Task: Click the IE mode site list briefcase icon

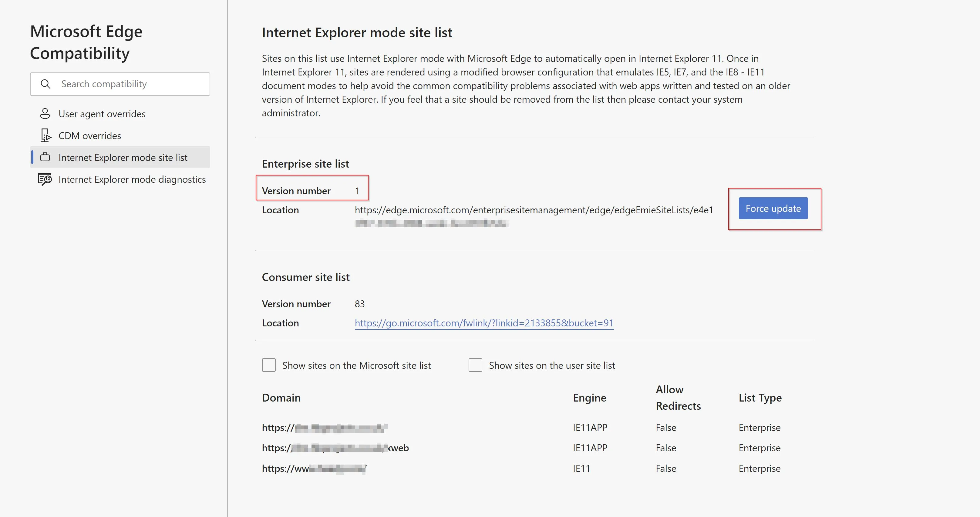Action: click(x=45, y=157)
